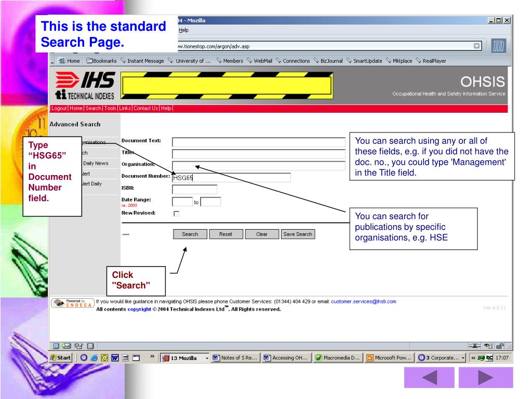
Task: Click the Date Range start field
Action: tap(182, 202)
